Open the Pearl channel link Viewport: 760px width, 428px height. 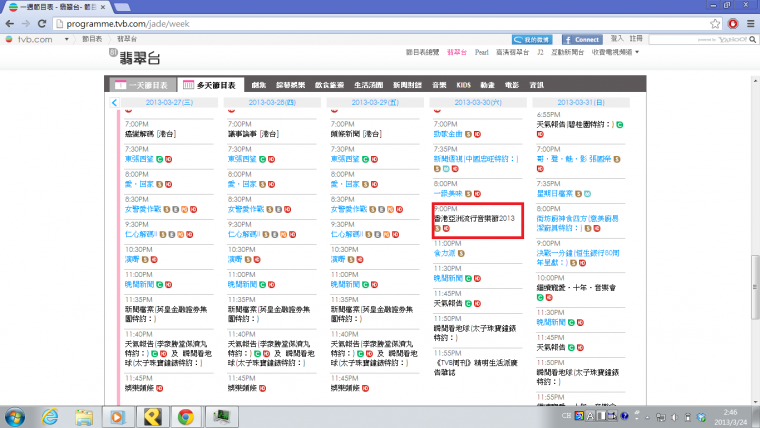click(x=481, y=52)
